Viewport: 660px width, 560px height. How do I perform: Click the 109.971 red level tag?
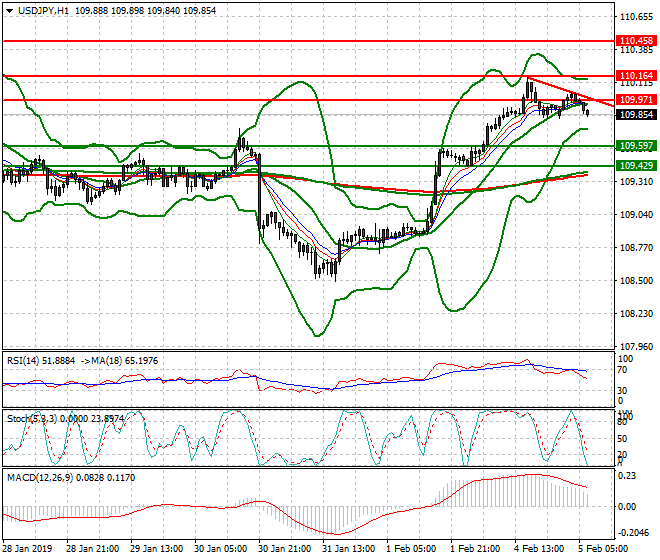pyautogui.click(x=636, y=100)
